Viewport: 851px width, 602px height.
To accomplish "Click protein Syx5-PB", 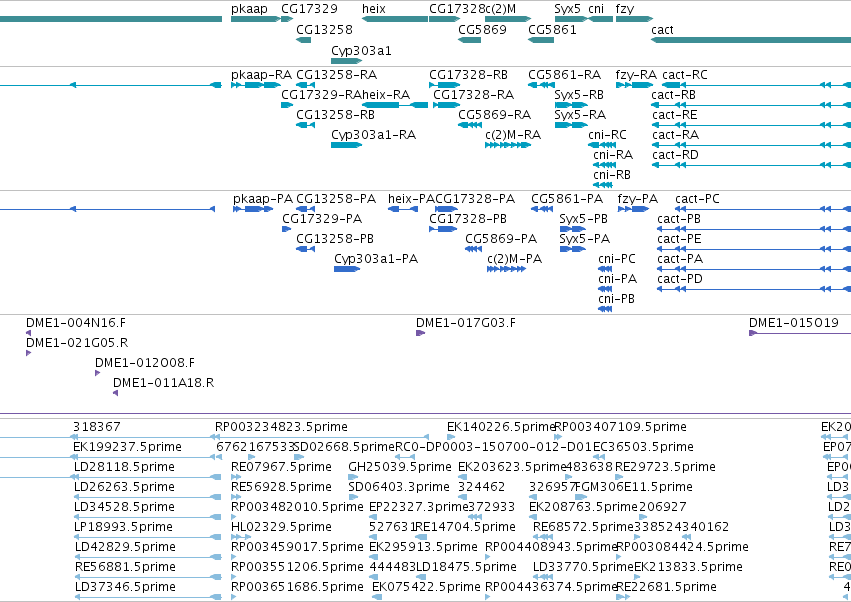I will 573,229.
